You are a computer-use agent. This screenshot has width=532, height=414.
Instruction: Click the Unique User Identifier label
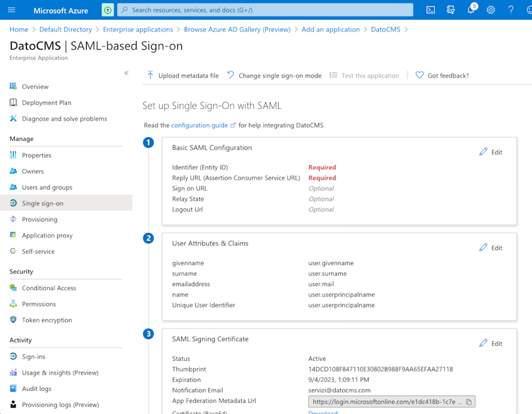click(x=204, y=305)
